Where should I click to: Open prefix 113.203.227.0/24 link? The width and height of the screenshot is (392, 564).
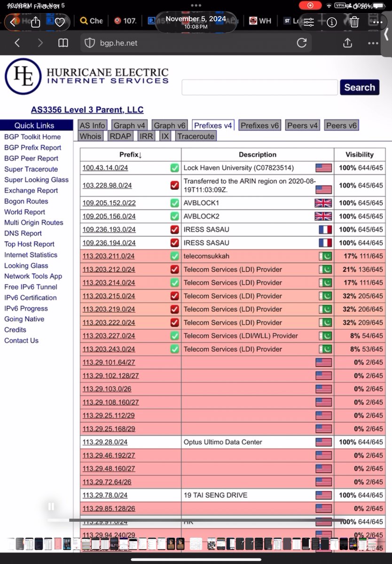(x=109, y=336)
